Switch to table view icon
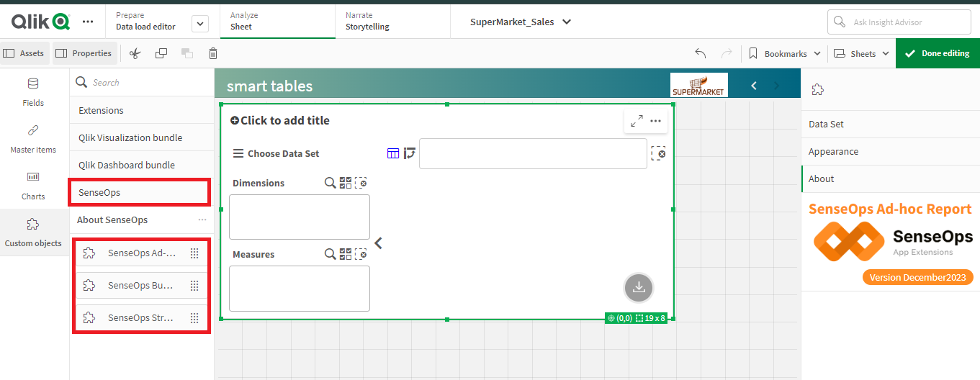Screen dimensions: 980x380 click(x=393, y=153)
